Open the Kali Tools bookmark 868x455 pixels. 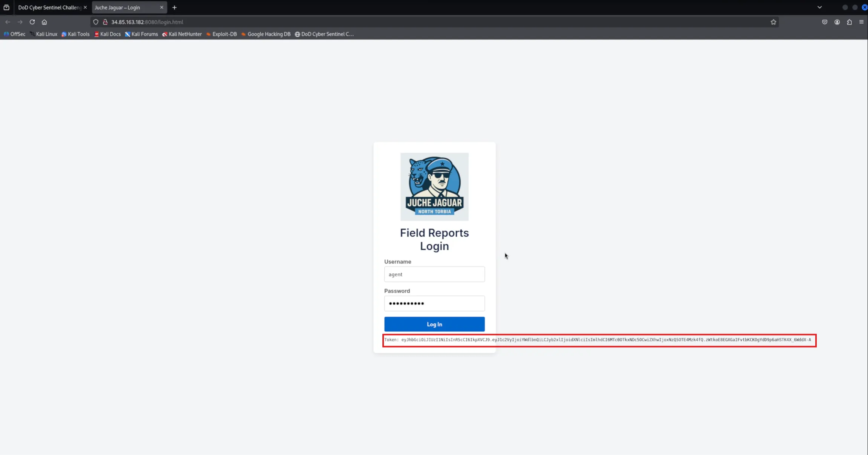(75, 34)
